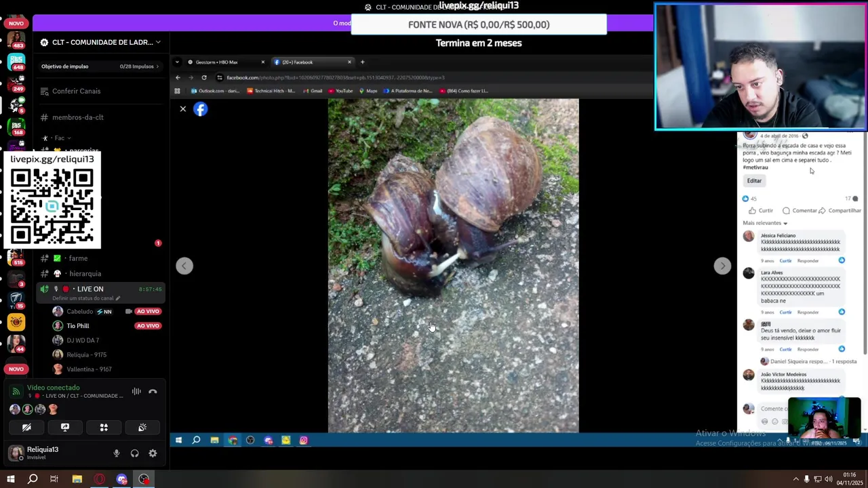
Task: Expand the CLT - Comunidade server dropdown
Action: [x=100, y=42]
